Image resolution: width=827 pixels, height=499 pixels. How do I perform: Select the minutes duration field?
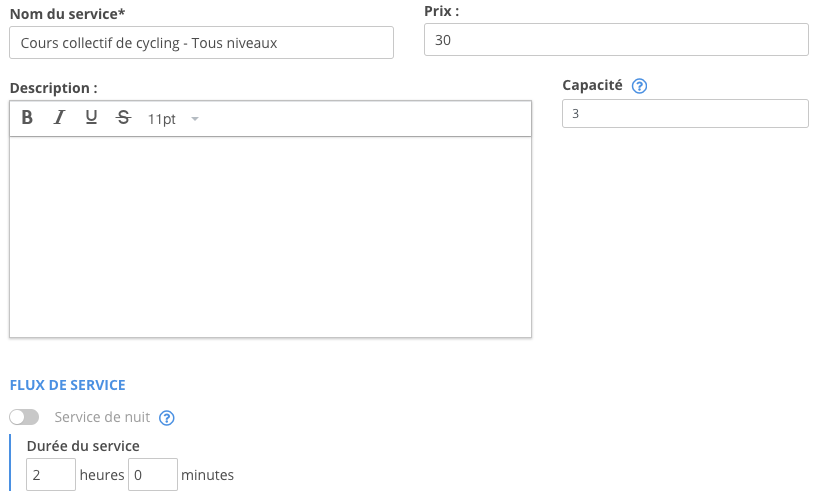click(x=152, y=475)
